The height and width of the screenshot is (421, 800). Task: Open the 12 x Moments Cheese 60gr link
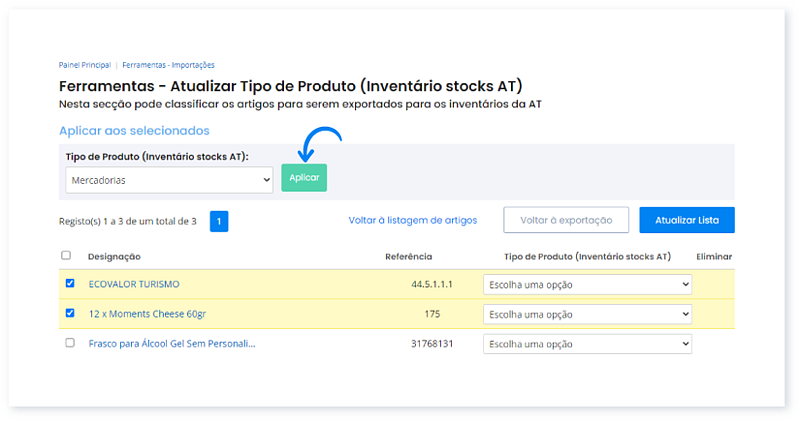point(148,313)
